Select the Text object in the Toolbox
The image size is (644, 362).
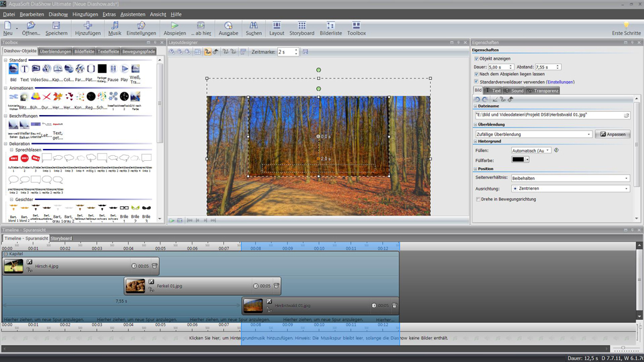(x=25, y=69)
